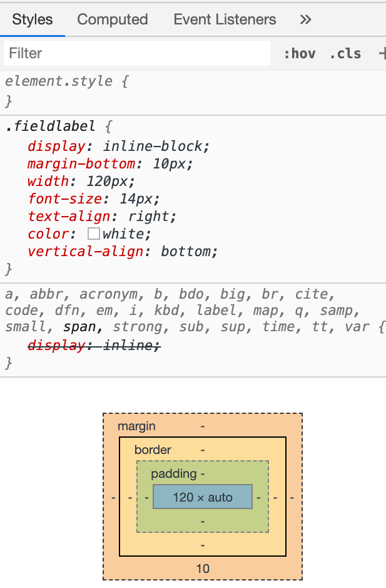
Task: Edit the bottom padding dash value
Action: [203, 521]
